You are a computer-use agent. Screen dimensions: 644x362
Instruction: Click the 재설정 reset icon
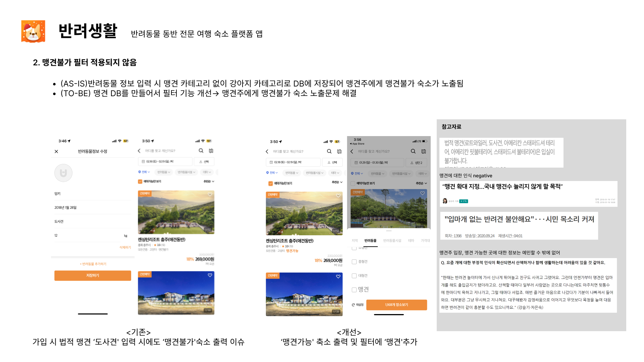point(353,305)
